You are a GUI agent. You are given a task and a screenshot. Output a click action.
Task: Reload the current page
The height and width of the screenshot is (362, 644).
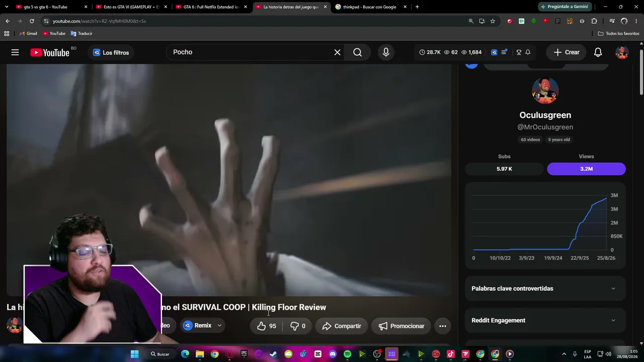[32, 21]
